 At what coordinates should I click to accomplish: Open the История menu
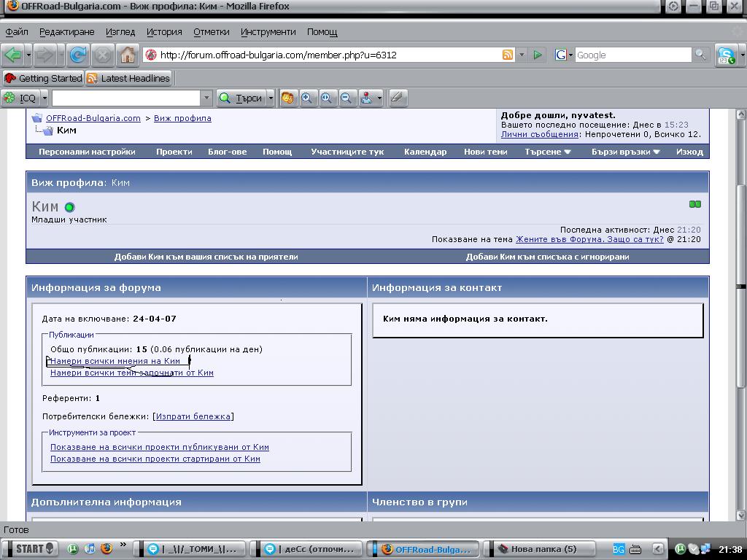tap(164, 32)
